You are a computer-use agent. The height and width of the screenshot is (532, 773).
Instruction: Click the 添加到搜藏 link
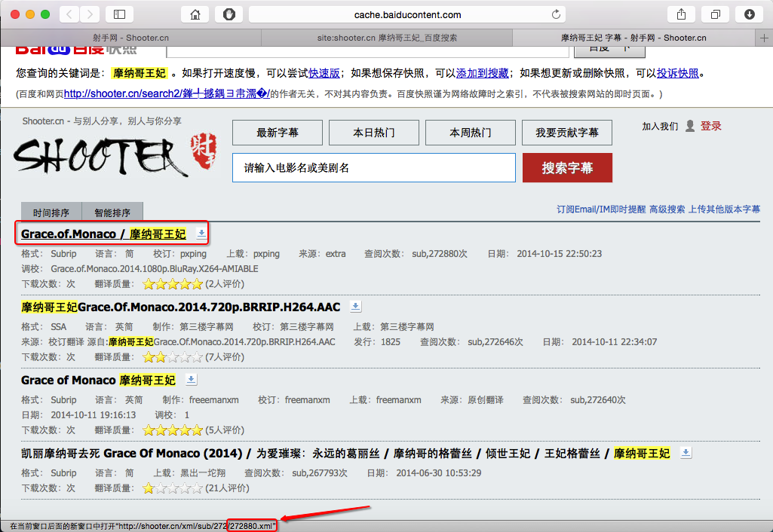click(x=482, y=73)
